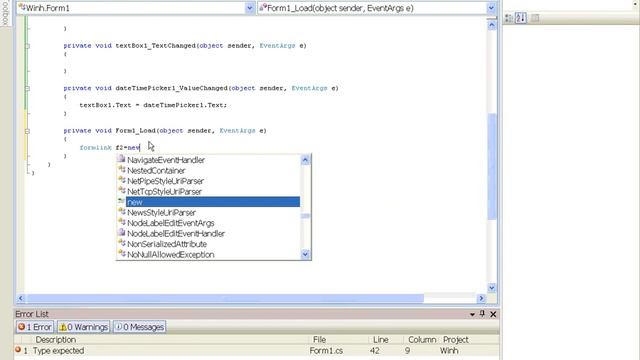Select the 'Type expected' error row

coord(257,351)
